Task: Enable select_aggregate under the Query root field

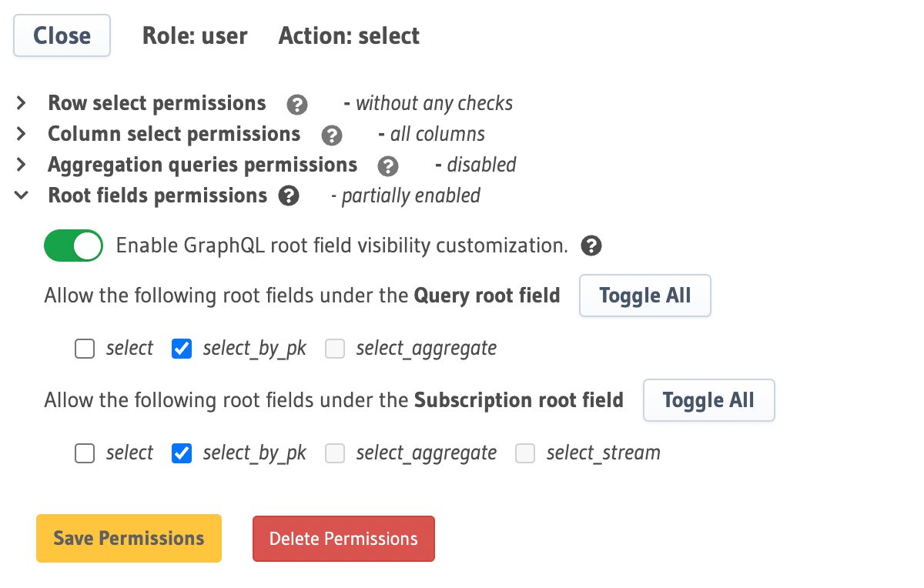Action: pyautogui.click(x=335, y=349)
